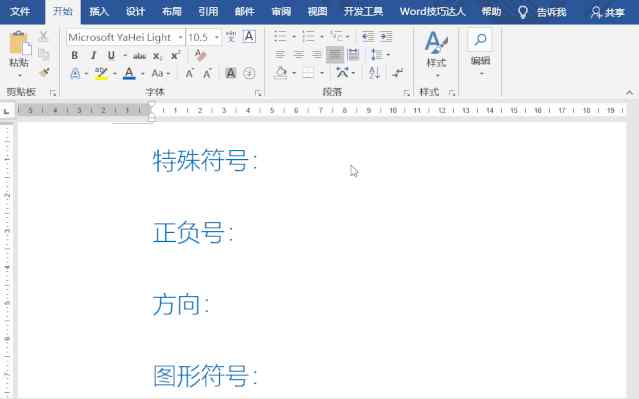Click the bullet list icon

[x=280, y=36]
